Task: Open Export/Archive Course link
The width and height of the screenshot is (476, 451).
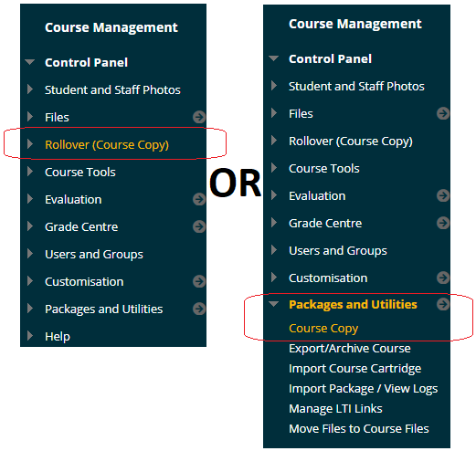Action: [x=350, y=348]
